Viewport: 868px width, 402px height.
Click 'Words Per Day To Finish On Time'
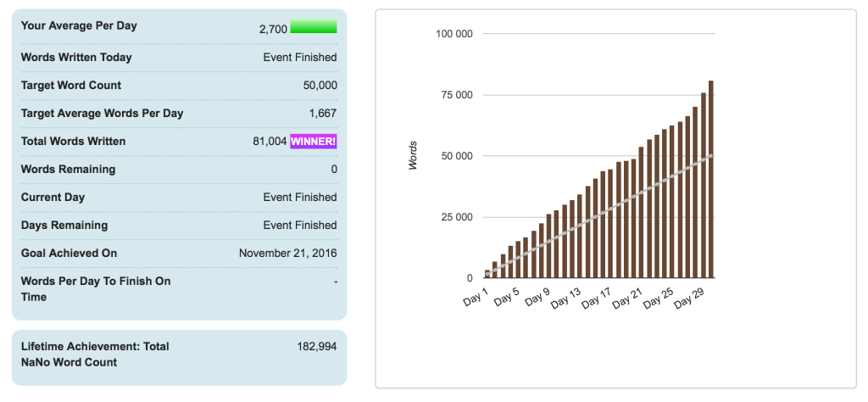click(x=96, y=289)
